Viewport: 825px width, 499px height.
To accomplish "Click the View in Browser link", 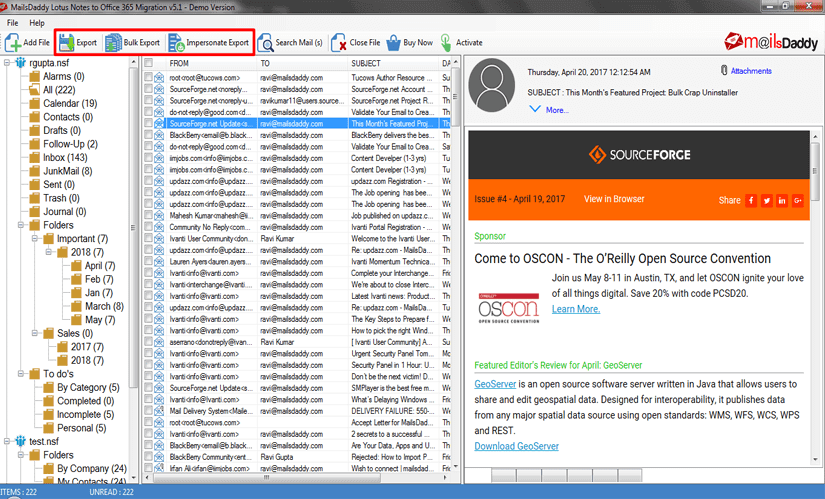I will (x=614, y=199).
